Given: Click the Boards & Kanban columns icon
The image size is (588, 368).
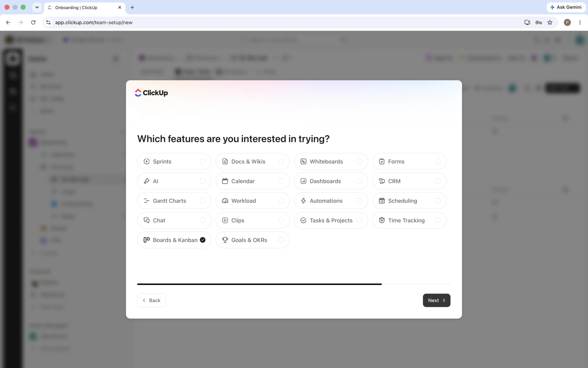Looking at the screenshot, I should point(147,240).
